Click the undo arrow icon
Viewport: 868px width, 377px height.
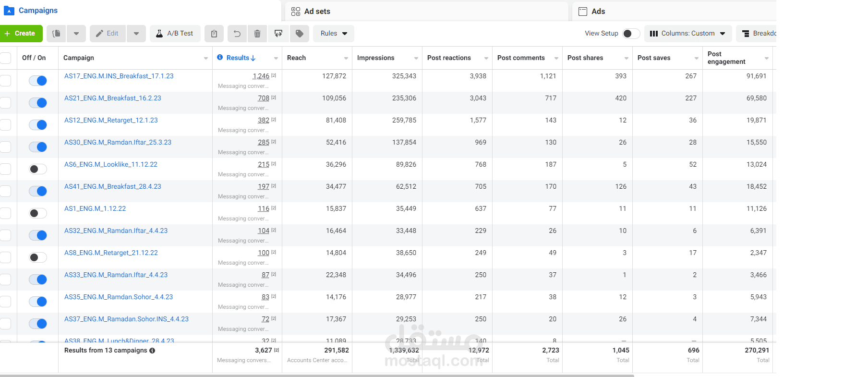237,34
